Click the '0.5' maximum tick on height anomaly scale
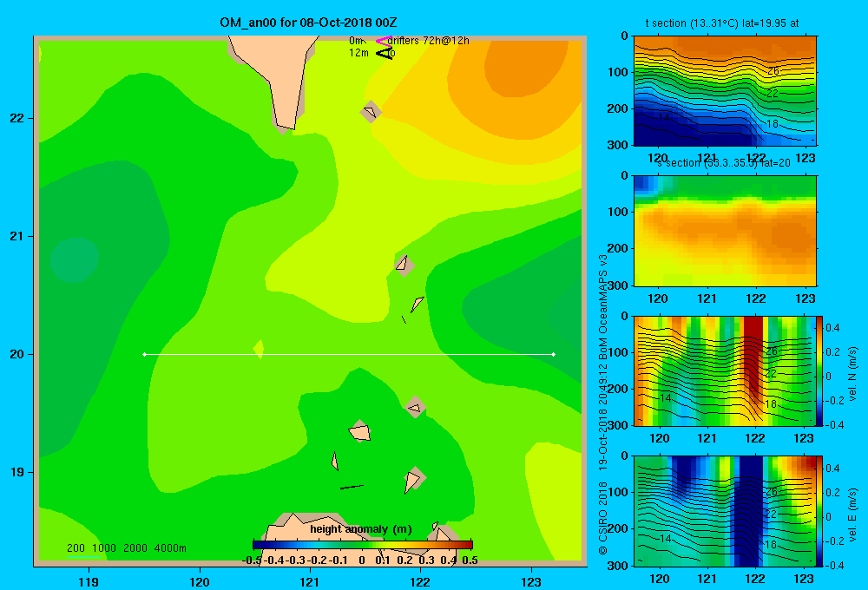This screenshot has width=868, height=590. click(470, 560)
